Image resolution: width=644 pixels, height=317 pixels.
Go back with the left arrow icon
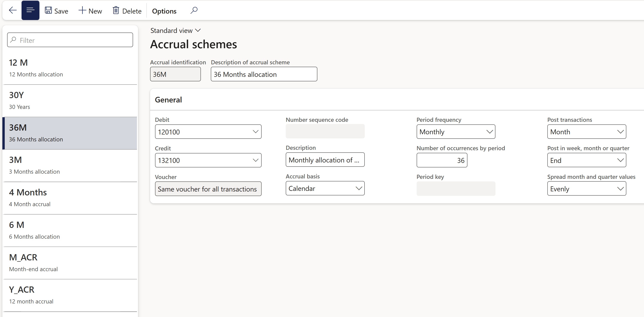(12, 10)
